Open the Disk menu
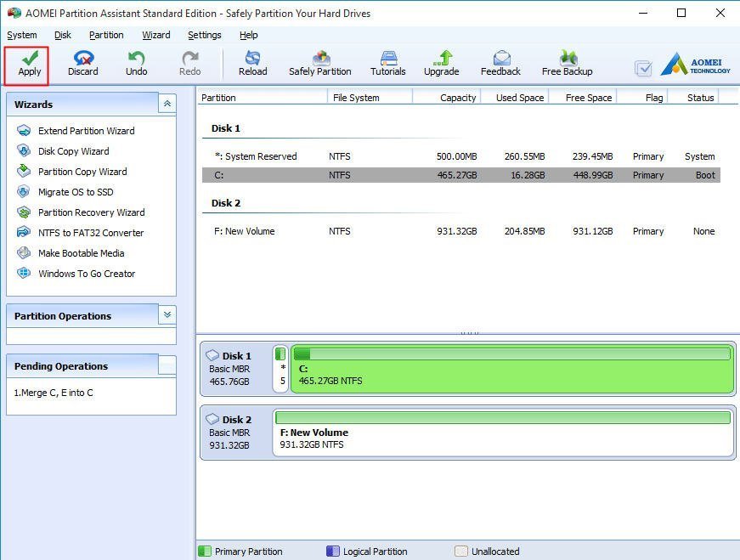 (63, 35)
